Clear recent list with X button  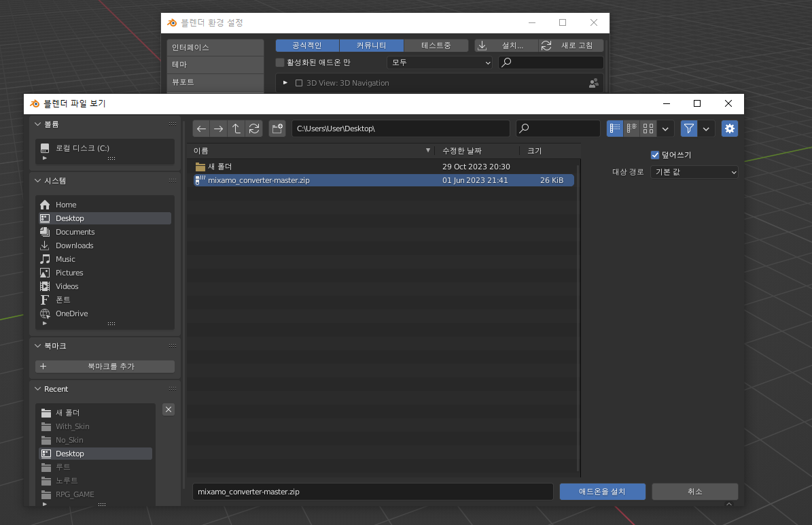coord(169,409)
